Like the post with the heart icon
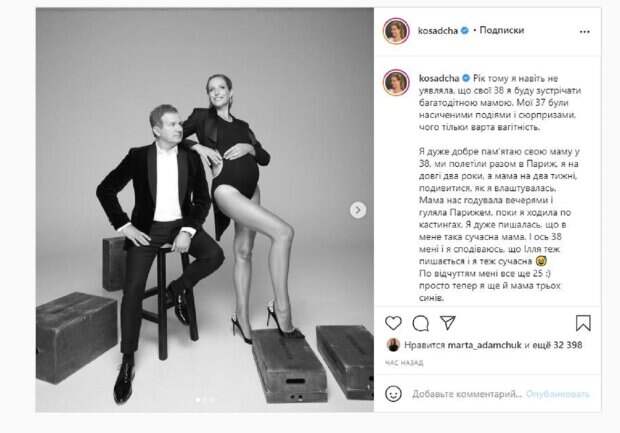620x433 pixels. coord(393,323)
